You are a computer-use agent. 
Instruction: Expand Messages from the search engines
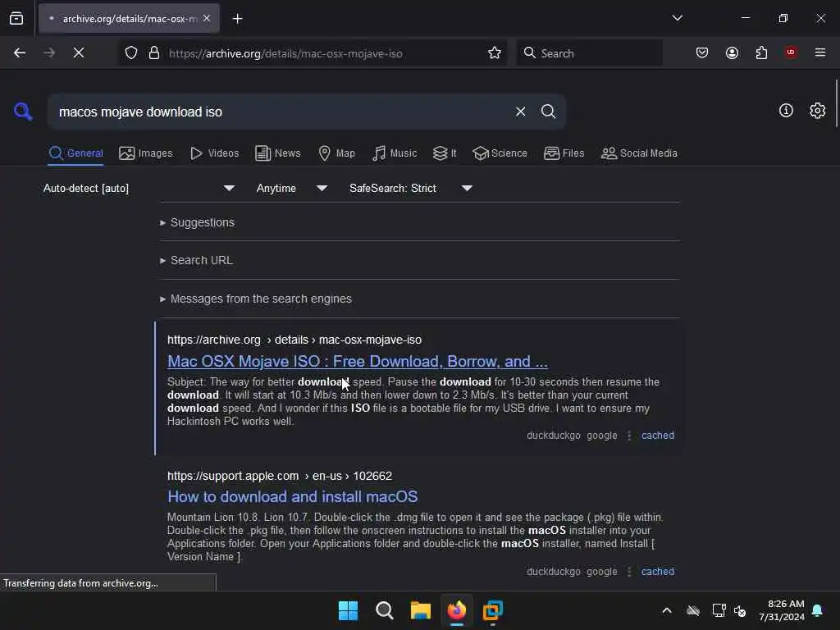pos(256,299)
